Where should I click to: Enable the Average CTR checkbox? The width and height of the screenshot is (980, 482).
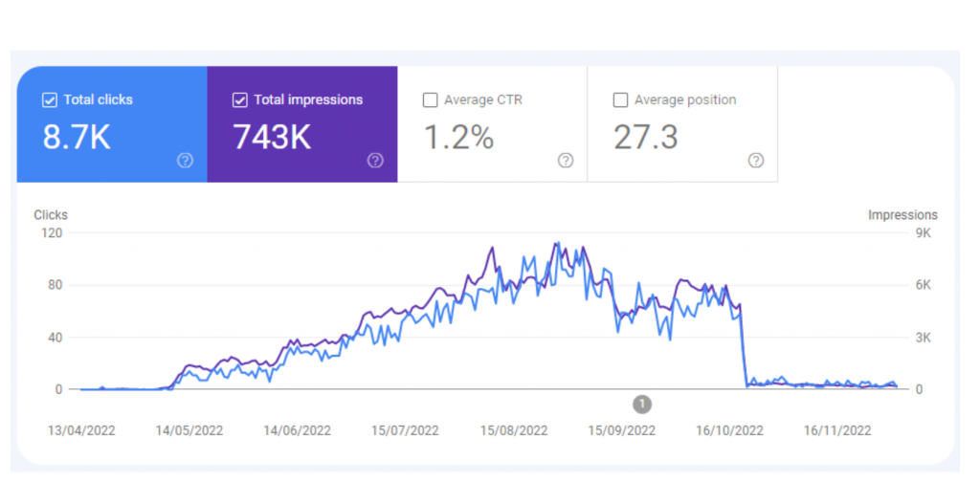[x=431, y=99]
